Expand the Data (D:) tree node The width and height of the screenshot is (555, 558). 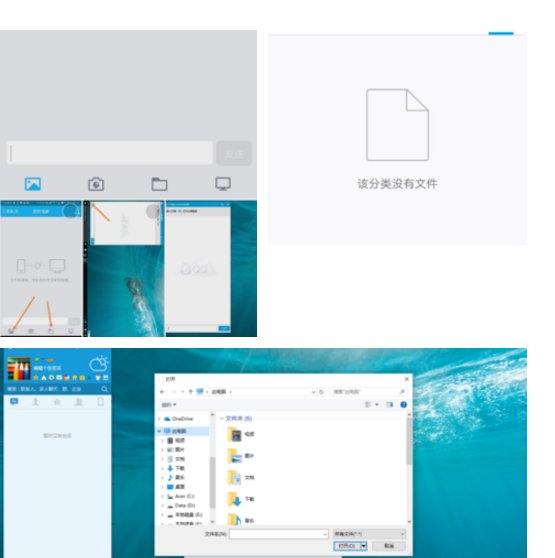click(x=163, y=505)
